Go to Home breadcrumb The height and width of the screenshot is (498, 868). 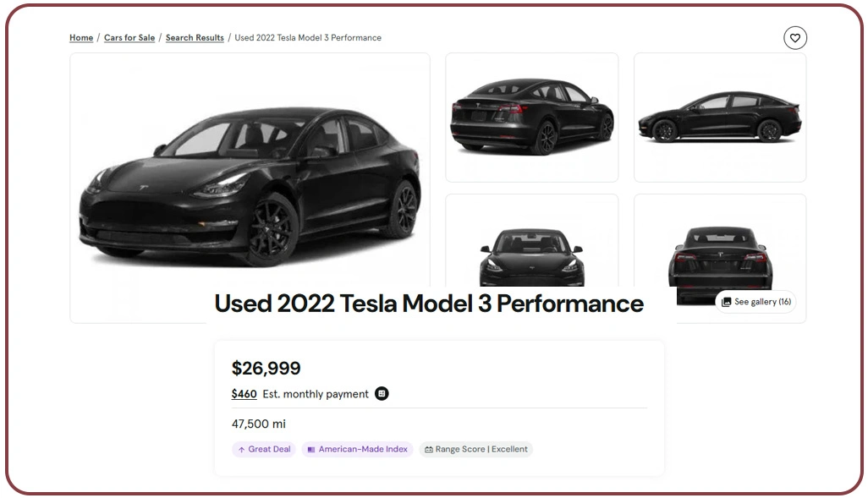[81, 38]
